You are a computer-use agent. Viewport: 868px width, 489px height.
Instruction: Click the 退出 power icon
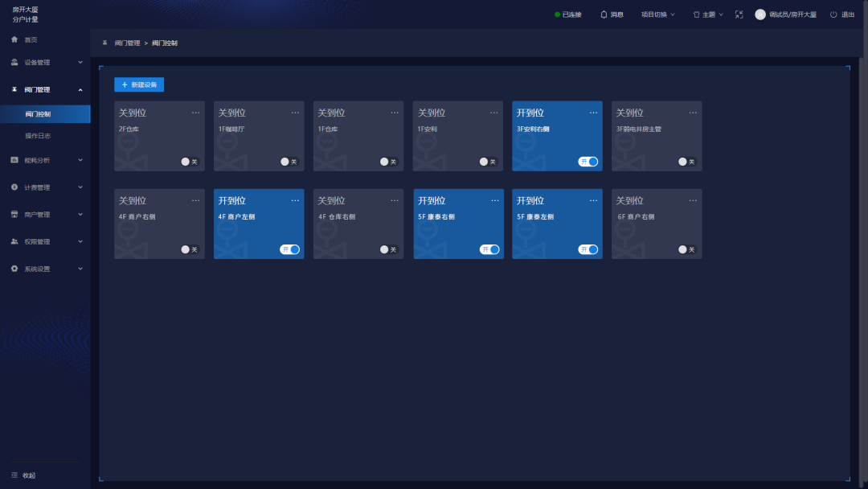coord(833,14)
